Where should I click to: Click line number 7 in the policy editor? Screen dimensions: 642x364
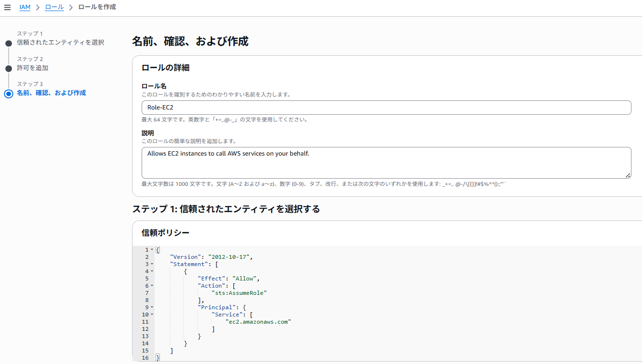click(147, 292)
